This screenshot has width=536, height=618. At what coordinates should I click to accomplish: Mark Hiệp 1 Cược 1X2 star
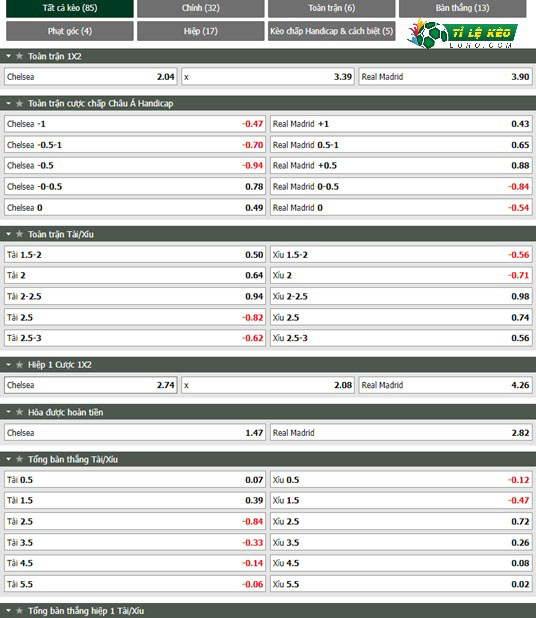click(x=19, y=365)
